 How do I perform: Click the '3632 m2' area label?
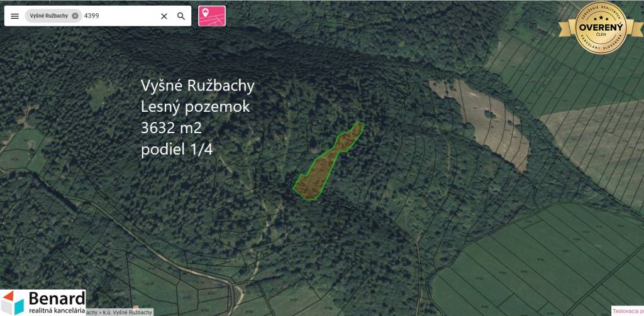[x=175, y=129]
